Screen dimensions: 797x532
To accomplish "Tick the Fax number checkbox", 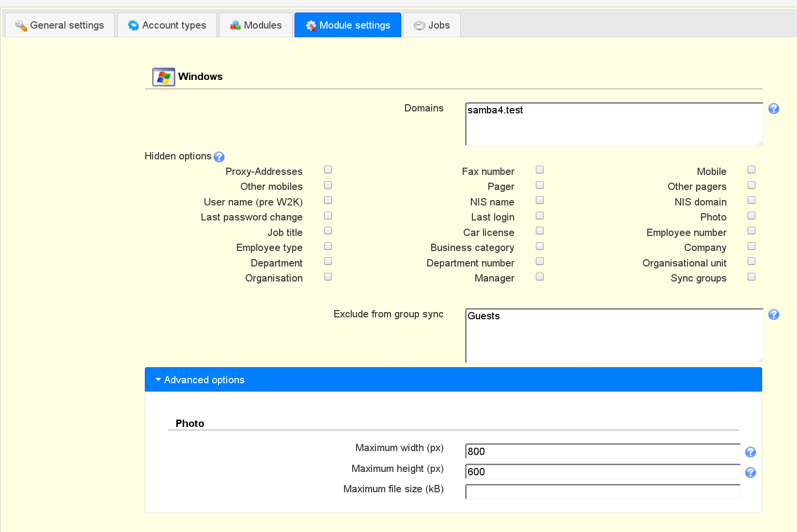I will pyautogui.click(x=540, y=170).
